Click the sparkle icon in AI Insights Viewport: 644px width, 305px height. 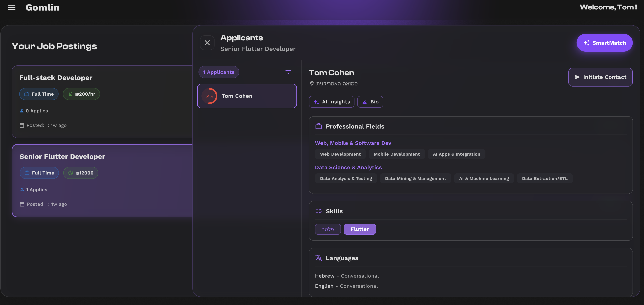click(316, 102)
